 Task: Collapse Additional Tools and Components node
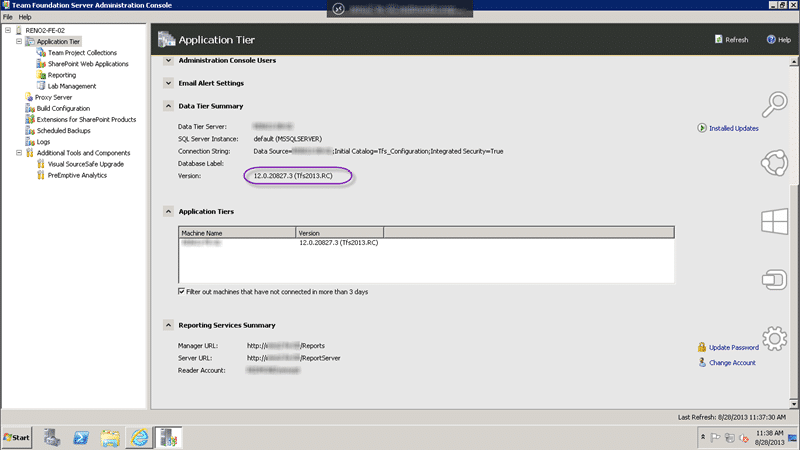(x=19, y=153)
